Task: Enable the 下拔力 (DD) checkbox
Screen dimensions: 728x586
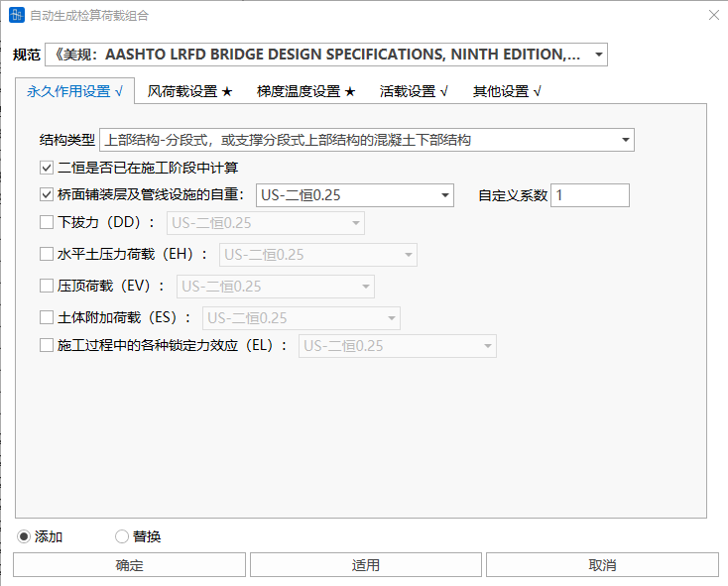Action: [47, 222]
